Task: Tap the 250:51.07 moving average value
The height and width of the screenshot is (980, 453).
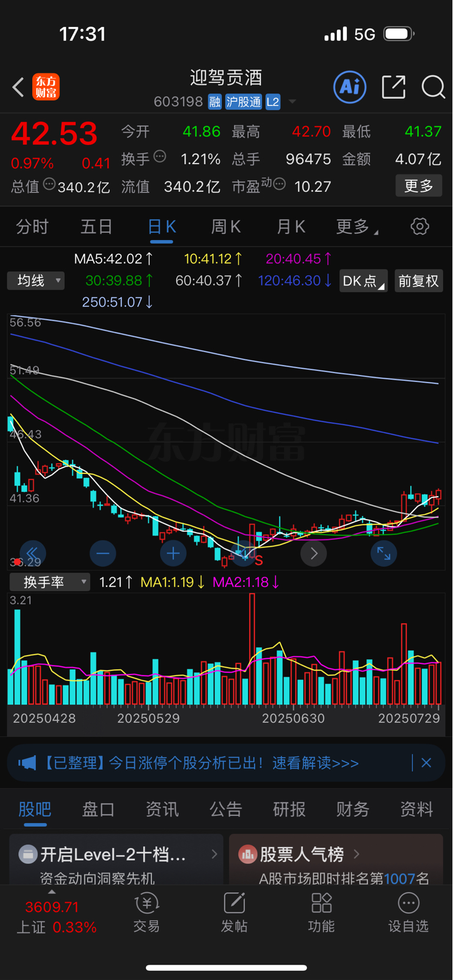Action: [x=117, y=302]
